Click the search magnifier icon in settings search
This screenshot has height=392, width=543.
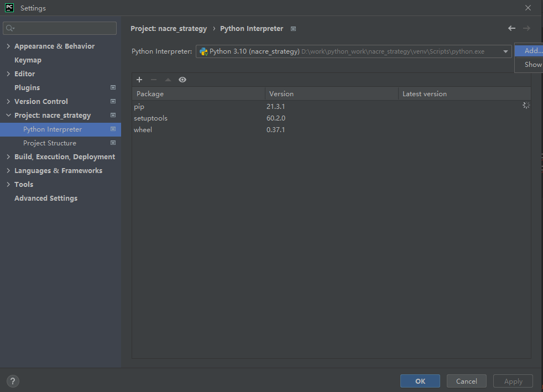click(10, 28)
